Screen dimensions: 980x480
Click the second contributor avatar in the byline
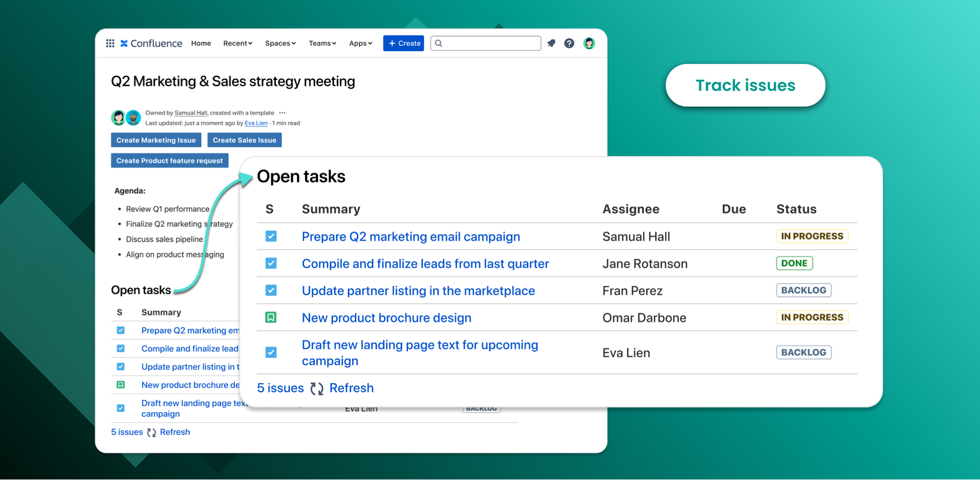click(x=133, y=117)
